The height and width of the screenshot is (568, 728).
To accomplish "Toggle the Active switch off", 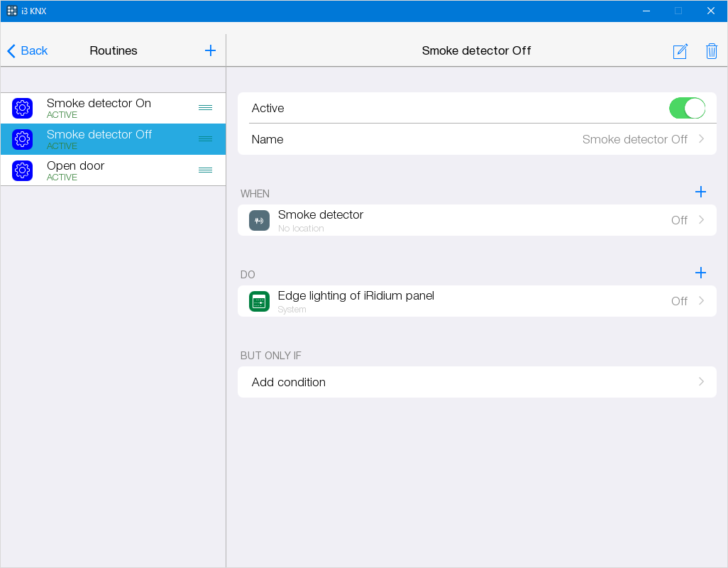I will click(x=686, y=108).
